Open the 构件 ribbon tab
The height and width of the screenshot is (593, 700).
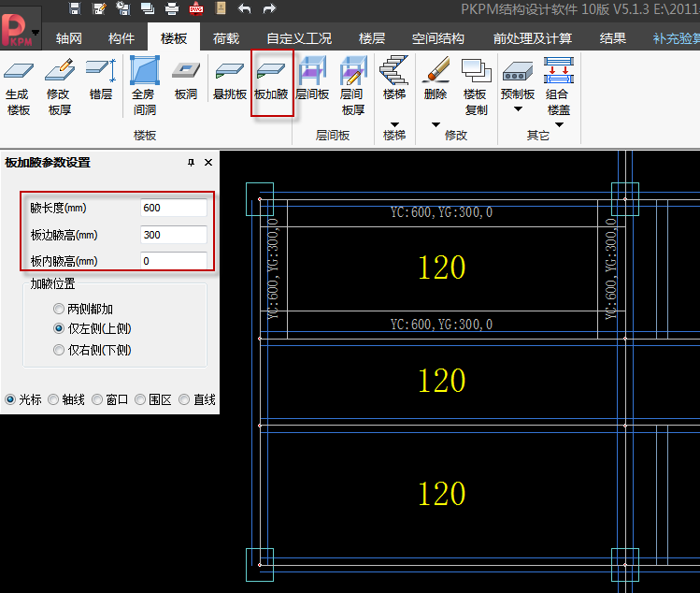click(x=121, y=38)
